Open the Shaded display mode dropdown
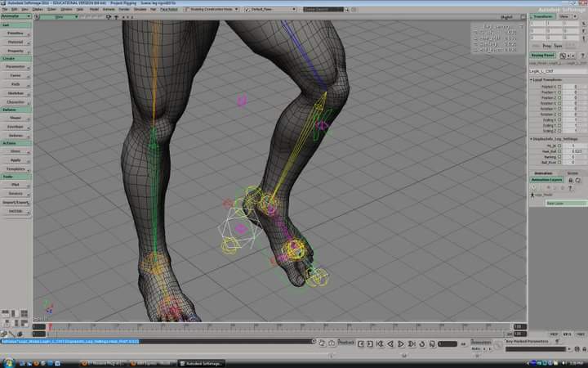The height and width of the screenshot is (368, 588). coord(506,17)
